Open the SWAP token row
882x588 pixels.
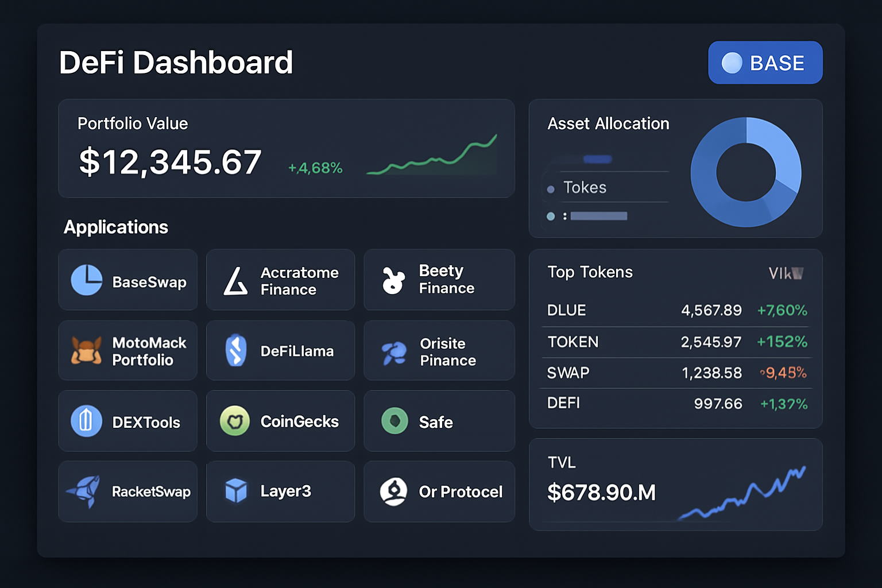[675, 373]
